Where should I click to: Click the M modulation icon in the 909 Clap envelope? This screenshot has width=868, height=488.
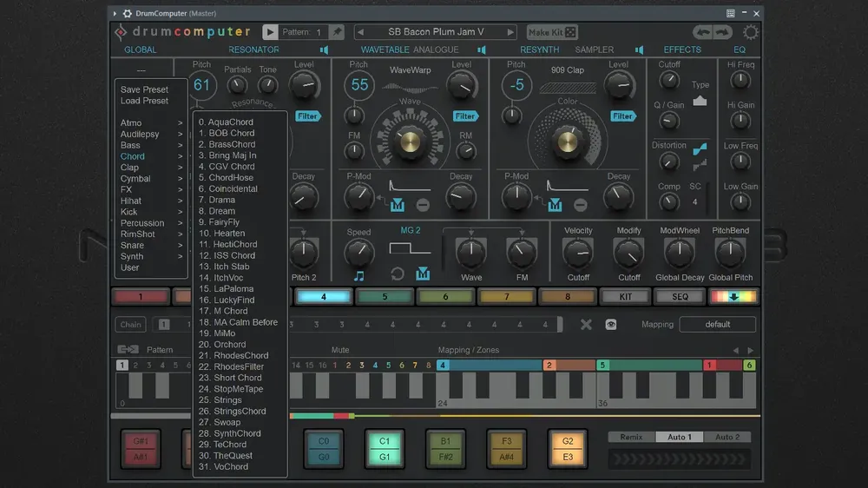[555, 206]
